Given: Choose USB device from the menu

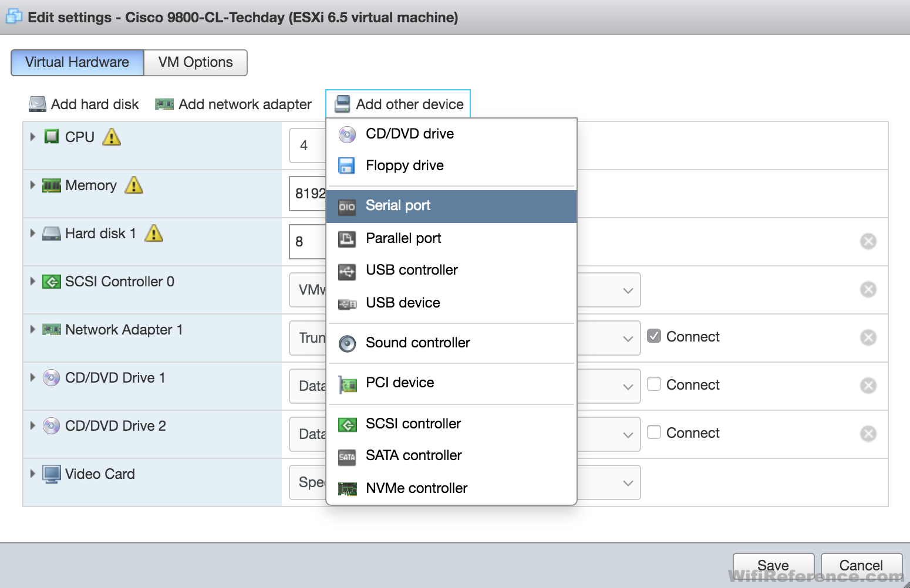Looking at the screenshot, I should [451, 303].
